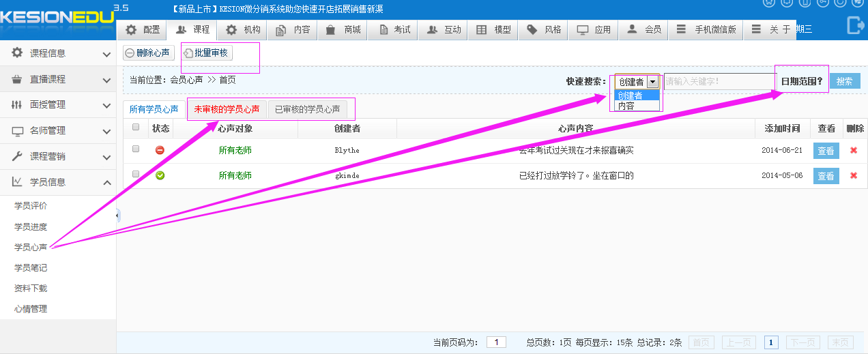The height and width of the screenshot is (354, 868).
Task: Click the logout icon at top right
Action: pos(854,25)
